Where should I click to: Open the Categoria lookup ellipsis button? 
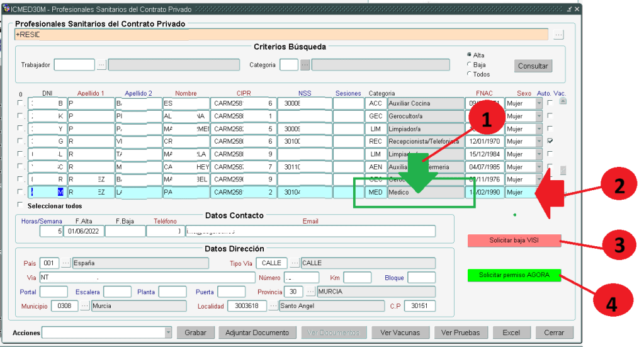click(305, 65)
